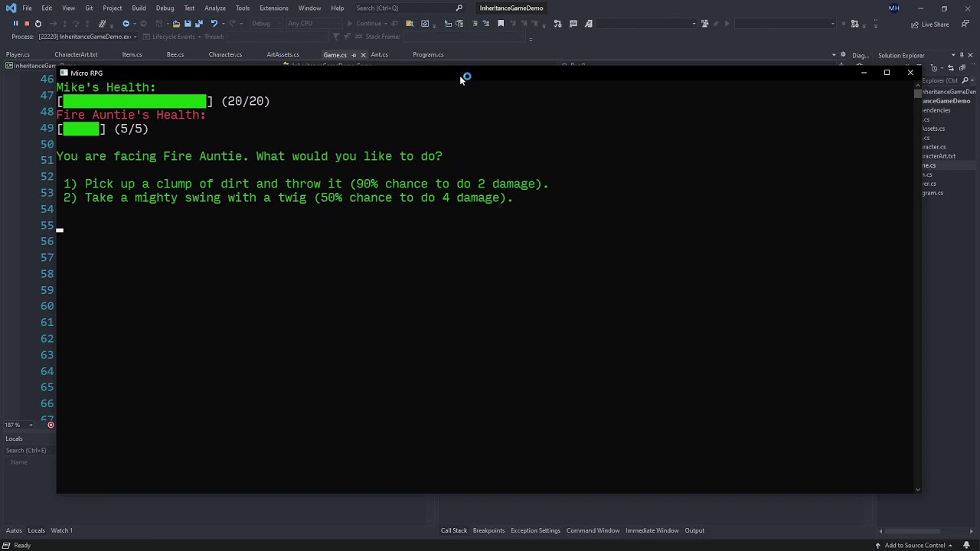The height and width of the screenshot is (551, 980).
Task: Save all files with the stacked disks icon
Action: coord(198,24)
